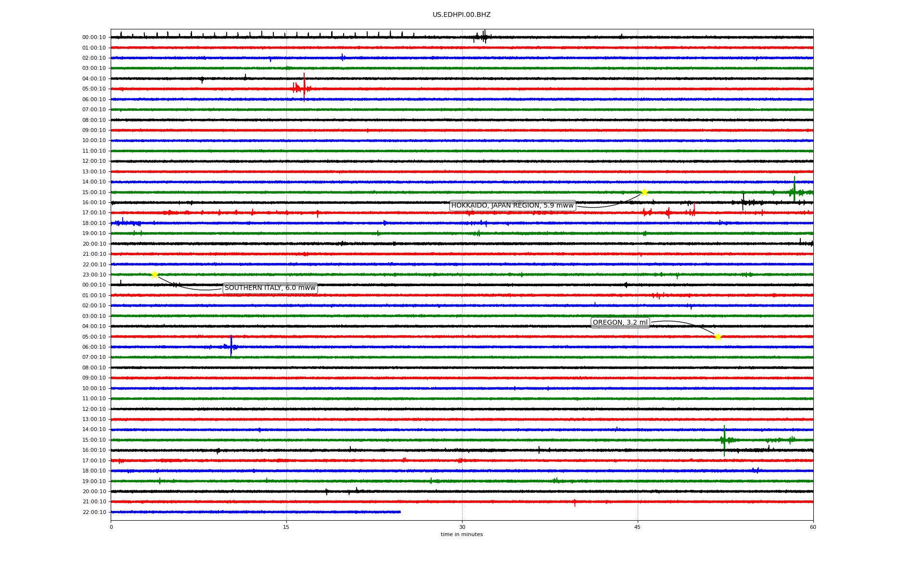Click the blue spike on second 06:00:10 trace
This screenshot has width=924, height=578.
tap(231, 345)
